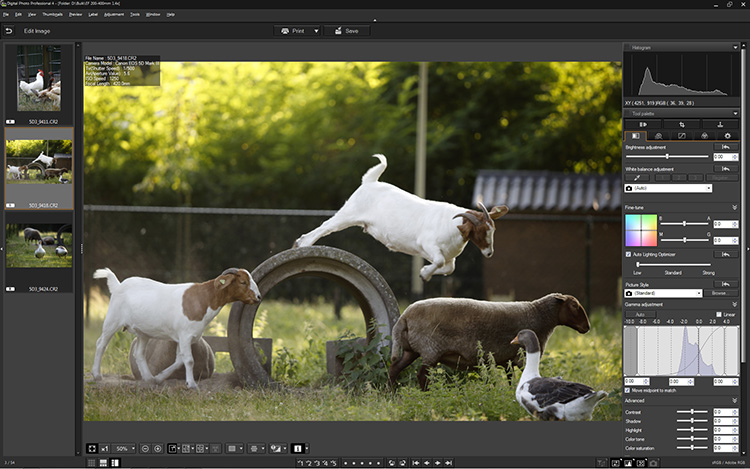Open the Adjustment menu
Viewport: 750px width, 469px height.
(113, 15)
